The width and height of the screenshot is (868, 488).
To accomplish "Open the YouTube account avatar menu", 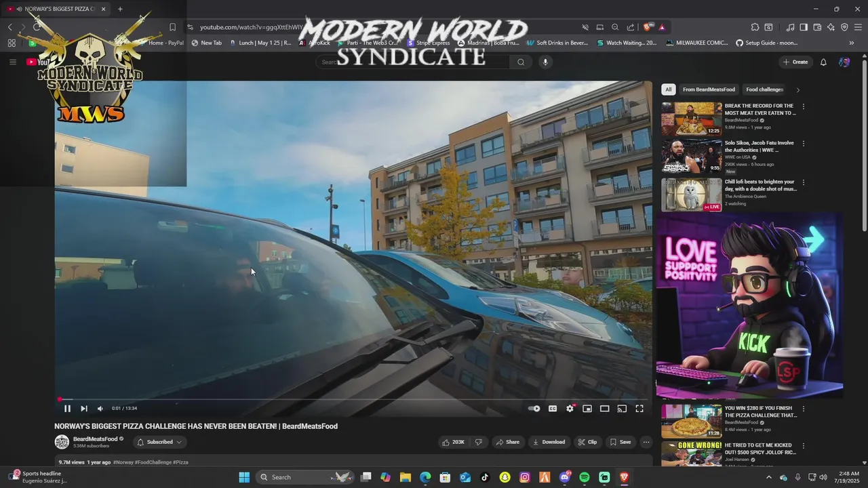I will coord(844,62).
